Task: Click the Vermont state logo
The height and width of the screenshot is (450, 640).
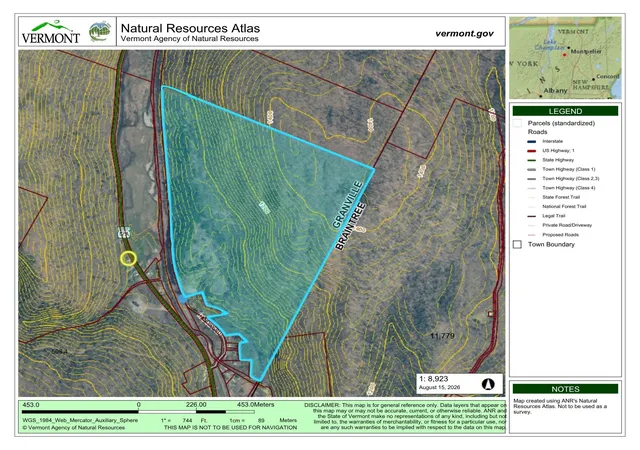Action: click(x=51, y=32)
